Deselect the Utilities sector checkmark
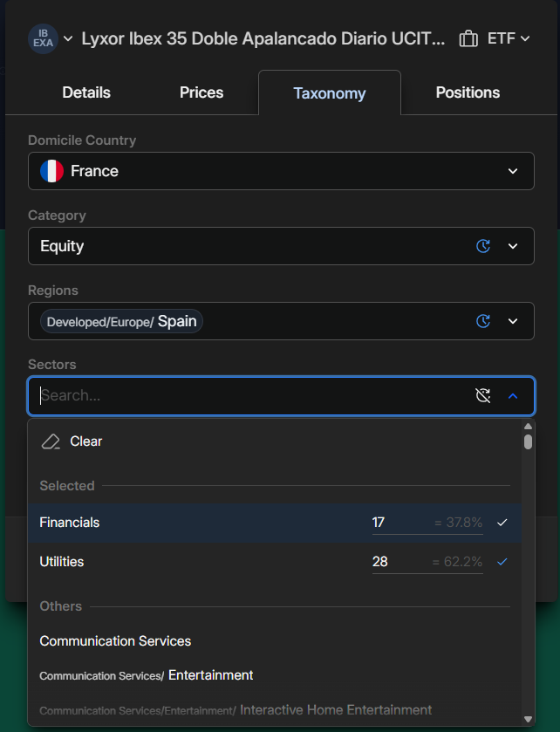 [502, 562]
